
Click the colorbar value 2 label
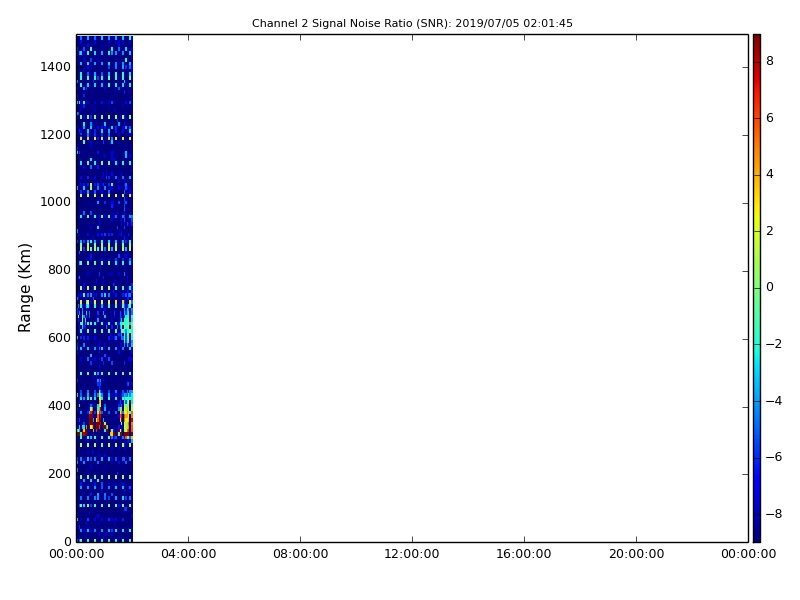coord(770,231)
